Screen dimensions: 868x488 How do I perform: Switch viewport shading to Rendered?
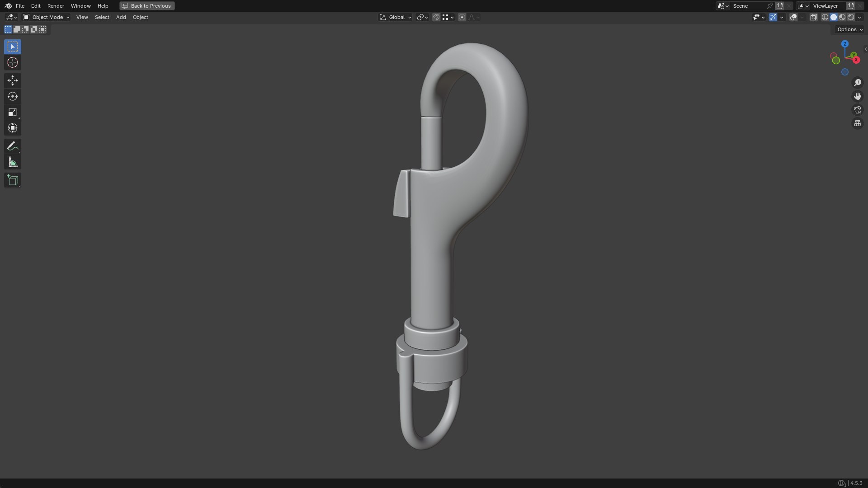pos(851,17)
